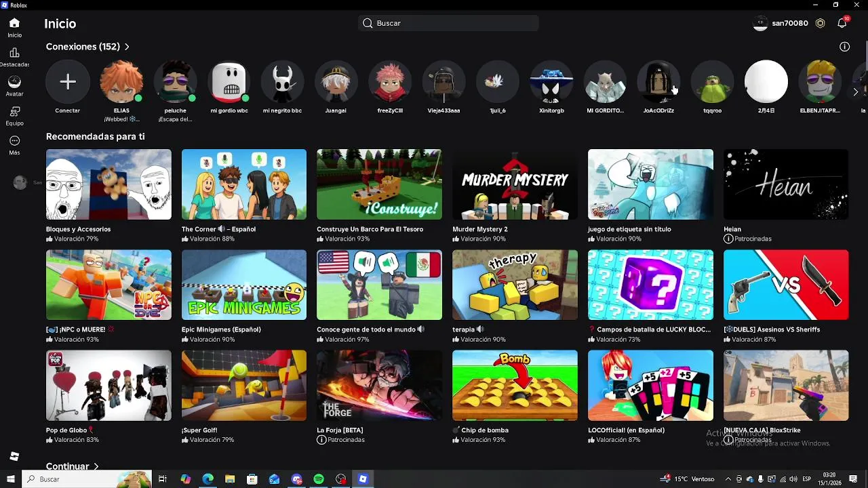Open mi gordito wbc friend avatar
The image size is (868, 488).
click(229, 82)
